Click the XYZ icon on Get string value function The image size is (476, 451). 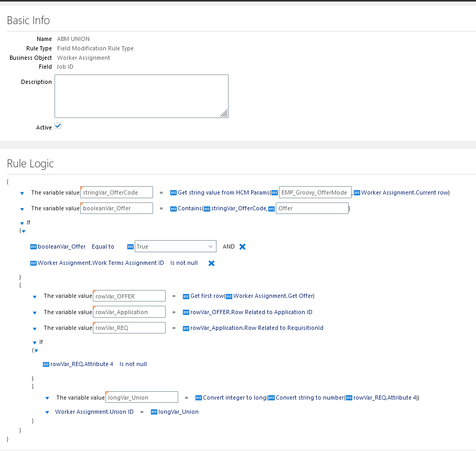tap(174, 192)
